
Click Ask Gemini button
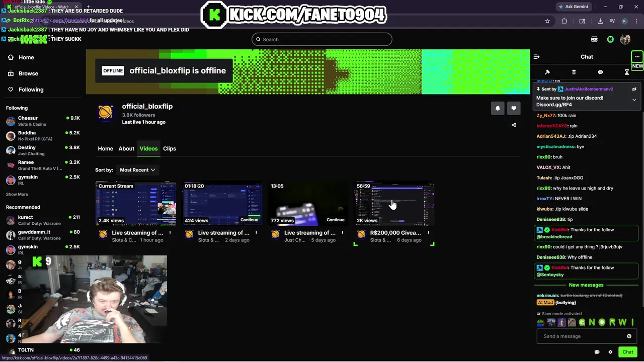tap(573, 7)
